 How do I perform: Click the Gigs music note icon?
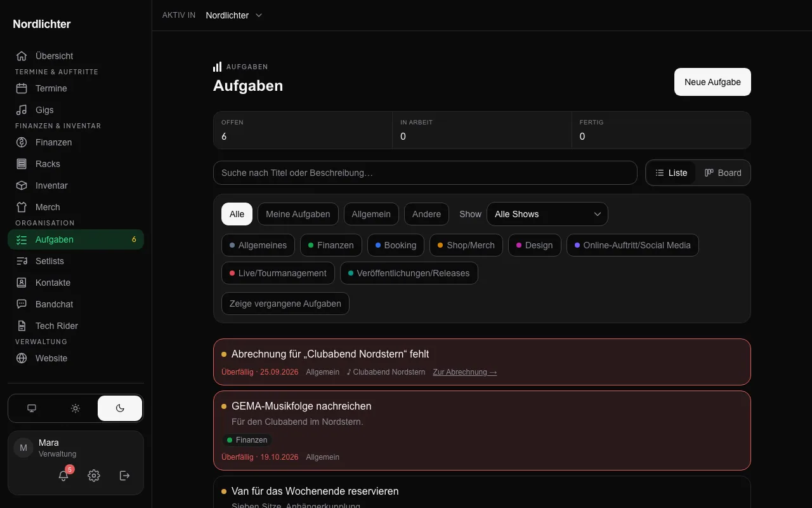pos(22,110)
